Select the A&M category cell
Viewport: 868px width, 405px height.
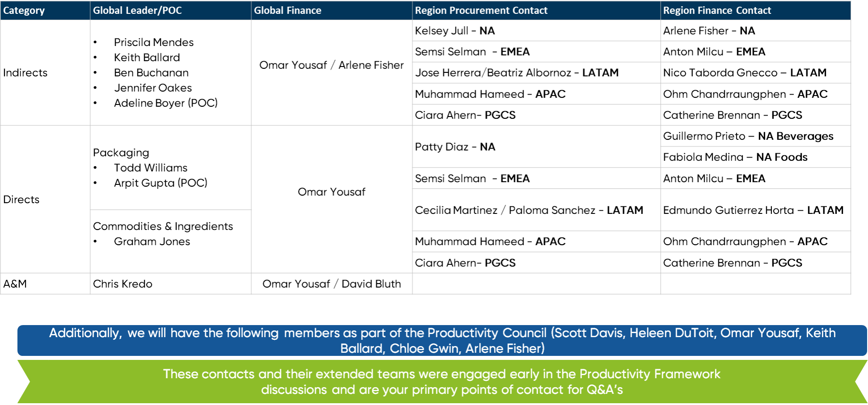pyautogui.click(x=15, y=284)
